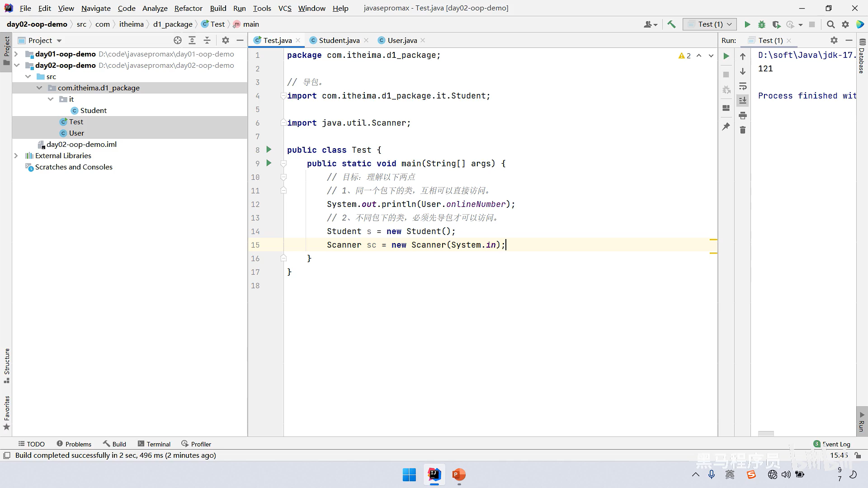This screenshot has width=868, height=488.
Task: Toggle pin tab in Run panel
Action: 726,127
